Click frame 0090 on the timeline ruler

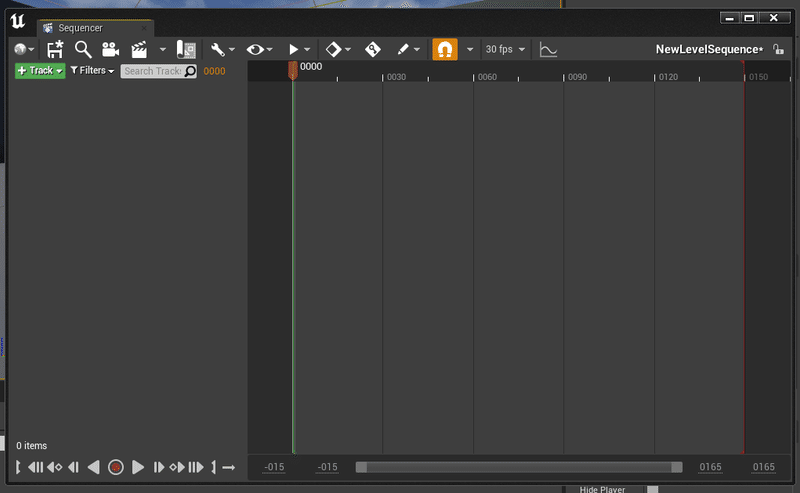point(578,77)
